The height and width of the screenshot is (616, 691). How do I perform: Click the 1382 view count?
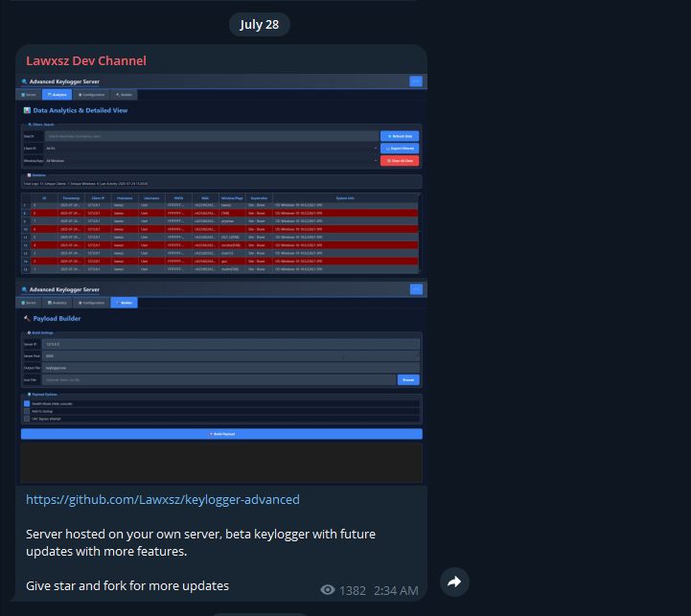click(x=353, y=590)
